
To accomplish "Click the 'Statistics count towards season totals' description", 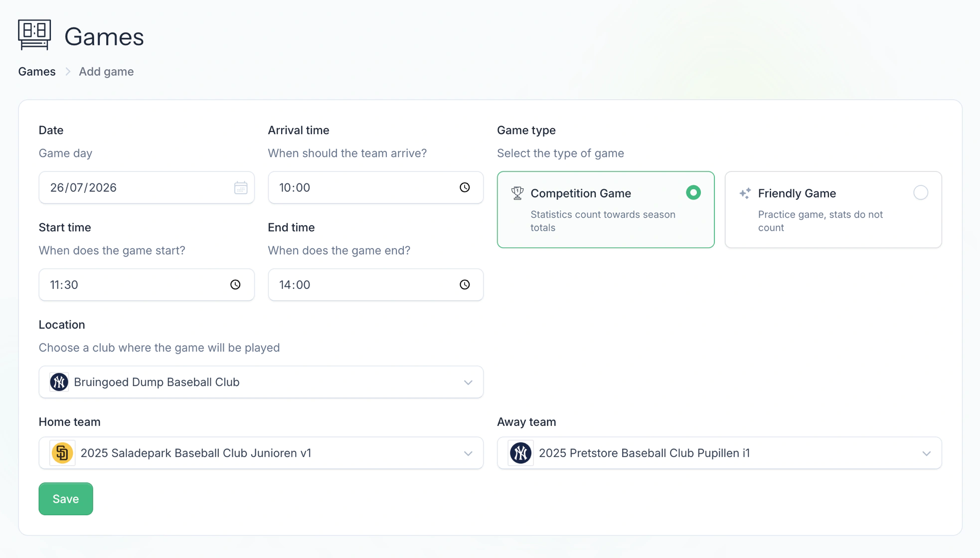I will [603, 221].
